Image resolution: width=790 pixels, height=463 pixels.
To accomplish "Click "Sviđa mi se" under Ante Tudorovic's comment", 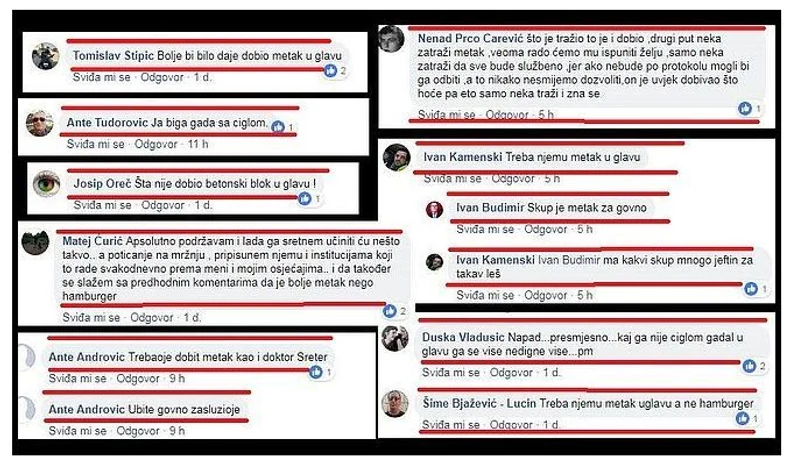I will 96,144.
